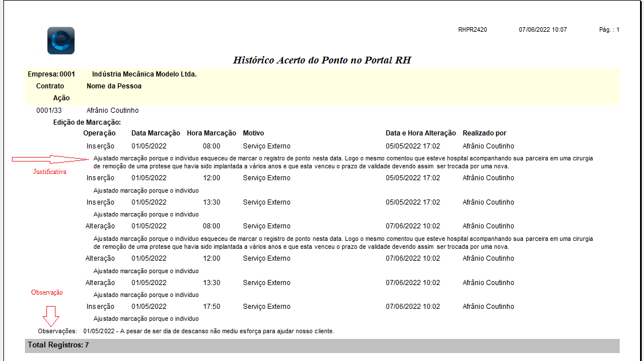The image size is (644, 361).
Task: Select "Afrânio Coutinho" in the 17:50 row
Action: pyautogui.click(x=488, y=307)
